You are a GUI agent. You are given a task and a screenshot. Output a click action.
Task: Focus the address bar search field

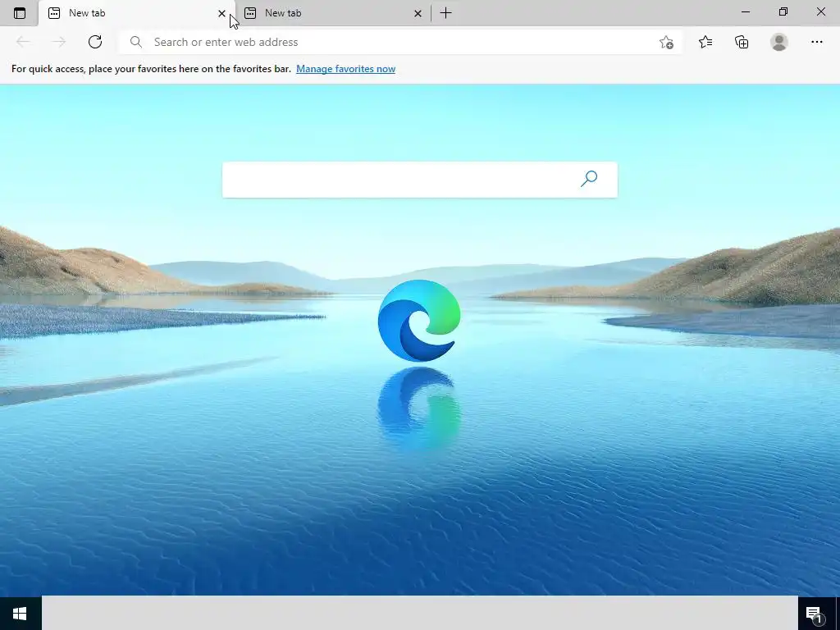tap(400, 42)
